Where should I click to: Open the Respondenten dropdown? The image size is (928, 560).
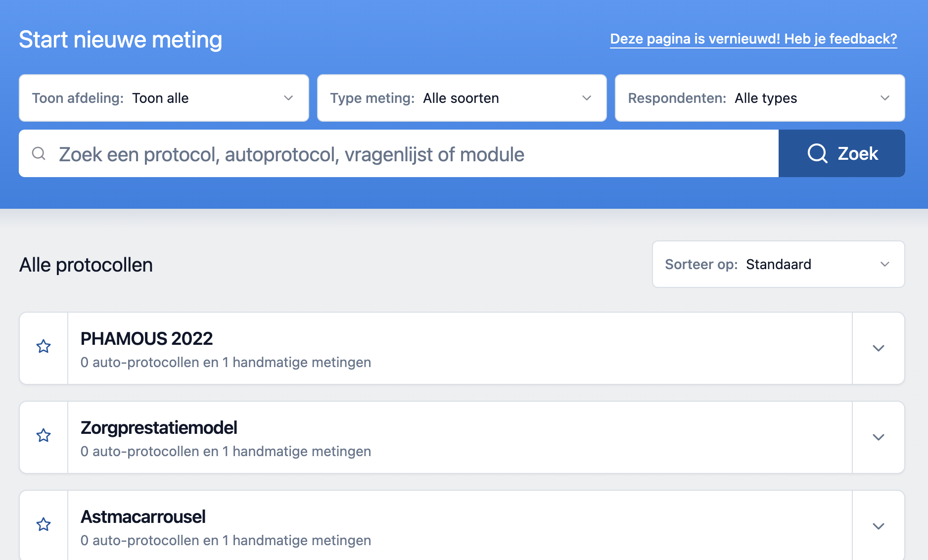point(759,98)
